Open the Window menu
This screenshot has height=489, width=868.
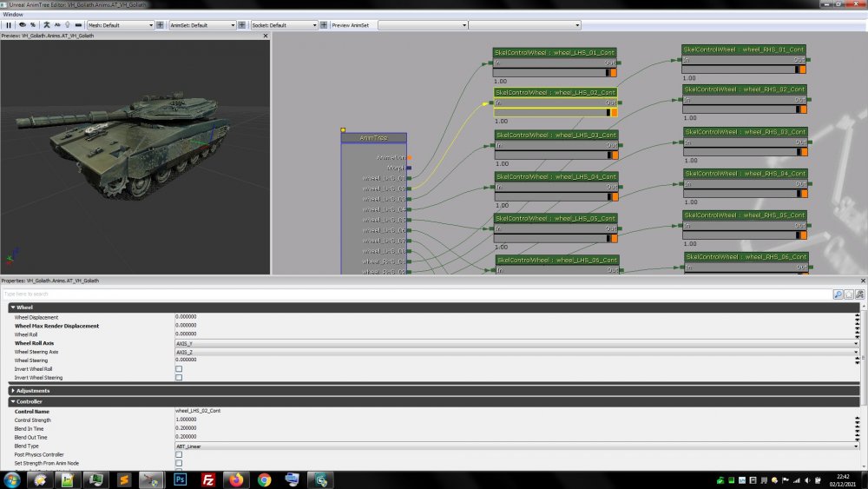click(13, 14)
